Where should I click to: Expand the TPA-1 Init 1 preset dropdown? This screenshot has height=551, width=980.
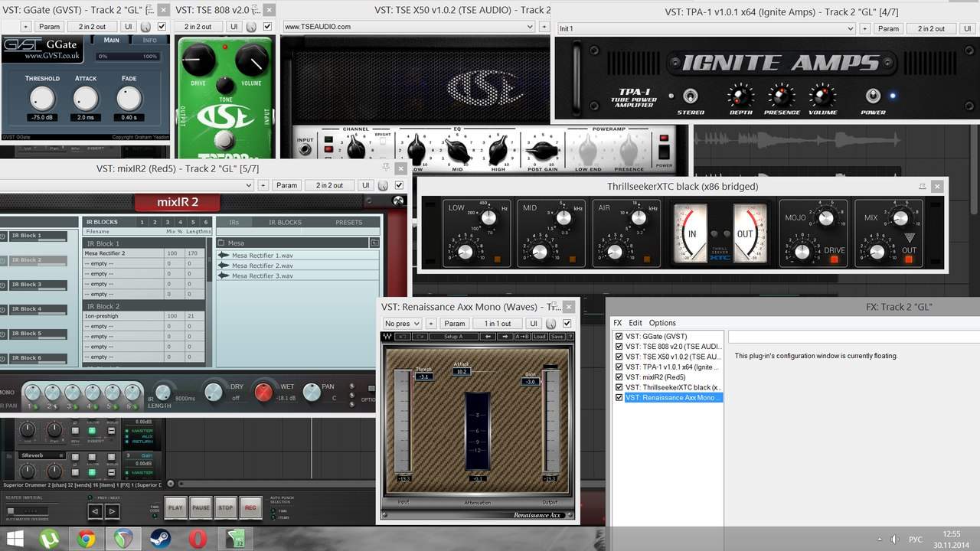[x=850, y=28]
